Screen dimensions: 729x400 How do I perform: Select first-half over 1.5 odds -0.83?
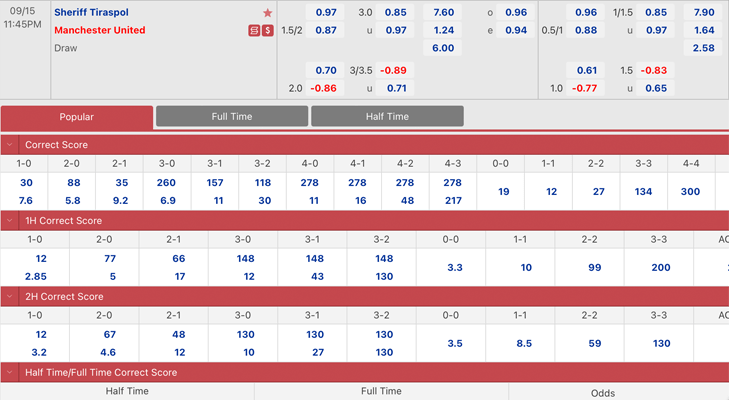654,70
